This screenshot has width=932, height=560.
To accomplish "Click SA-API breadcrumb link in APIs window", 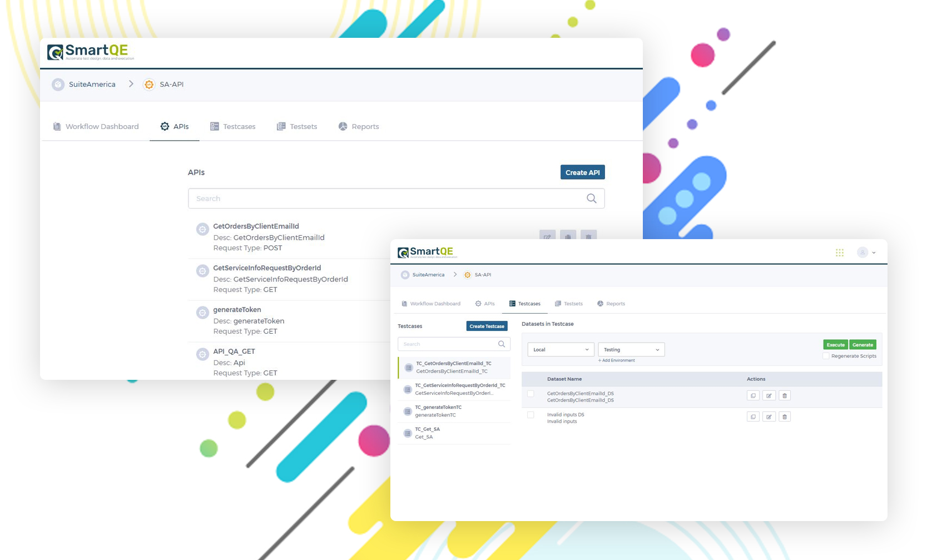I will pyautogui.click(x=172, y=85).
